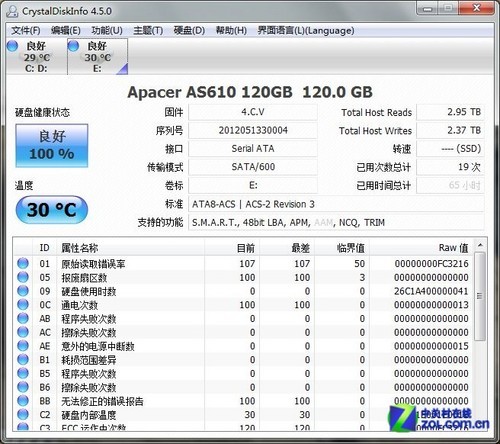This screenshot has width=500, height=444.
Task: Click status icon for attribute AE 意外的电源中断数
Action: 23,346
